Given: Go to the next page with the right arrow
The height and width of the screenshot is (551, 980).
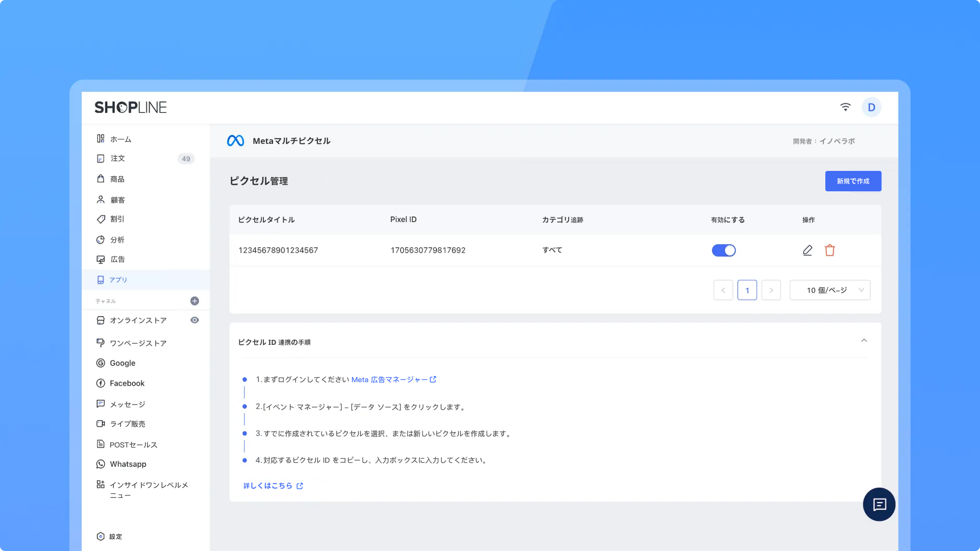Looking at the screenshot, I should pos(771,290).
